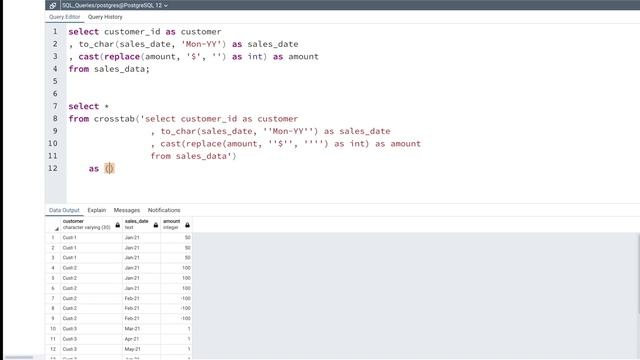Click the Mar-21 sales_date cell
This screenshot has width=640, height=360.
(141, 329)
